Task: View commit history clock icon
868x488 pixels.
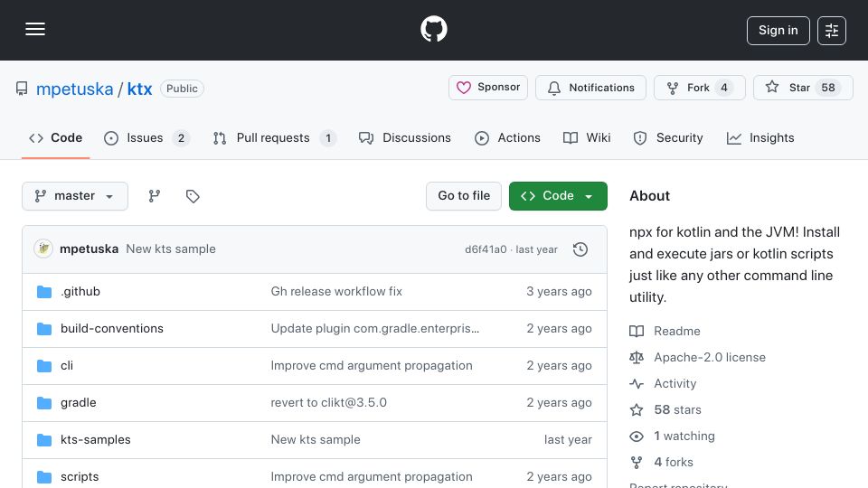Action: pyautogui.click(x=580, y=249)
